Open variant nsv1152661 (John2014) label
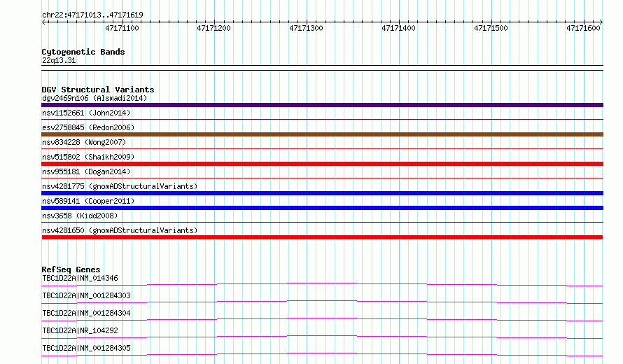This screenshot has height=364, width=623. (86, 113)
